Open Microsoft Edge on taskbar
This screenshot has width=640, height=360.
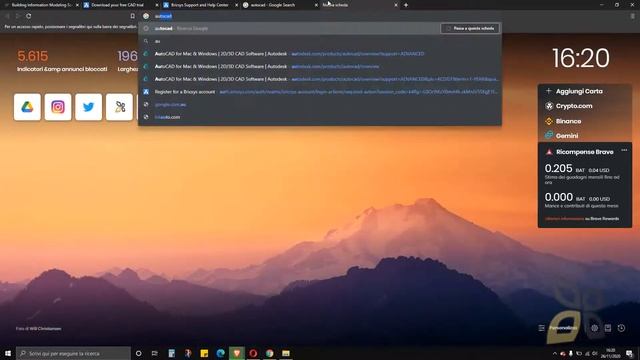(x=220, y=353)
